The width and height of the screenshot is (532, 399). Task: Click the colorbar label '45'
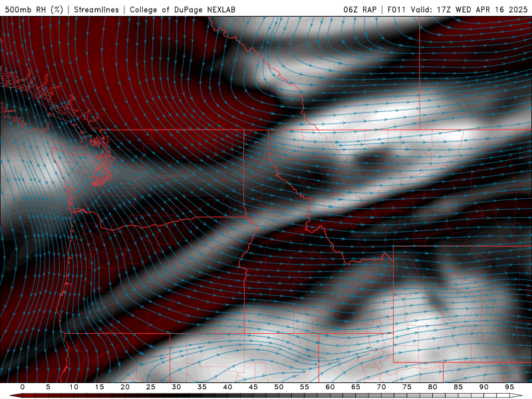pyautogui.click(x=253, y=387)
